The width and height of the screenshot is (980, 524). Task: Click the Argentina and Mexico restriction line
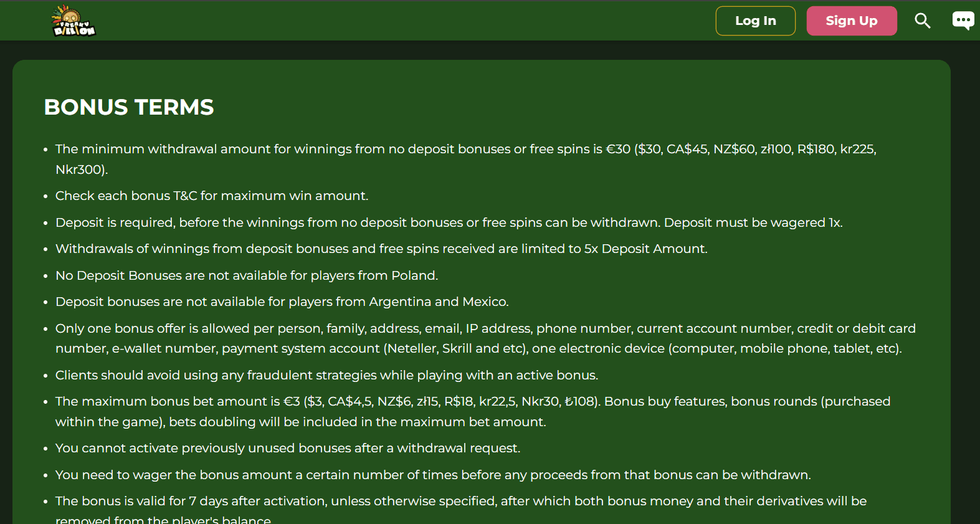click(x=282, y=302)
